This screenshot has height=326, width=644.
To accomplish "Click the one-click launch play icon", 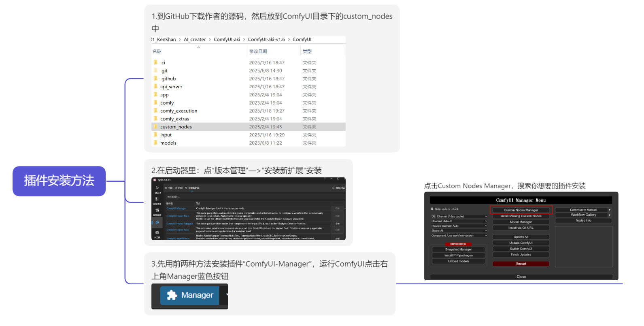I will click(x=157, y=188).
